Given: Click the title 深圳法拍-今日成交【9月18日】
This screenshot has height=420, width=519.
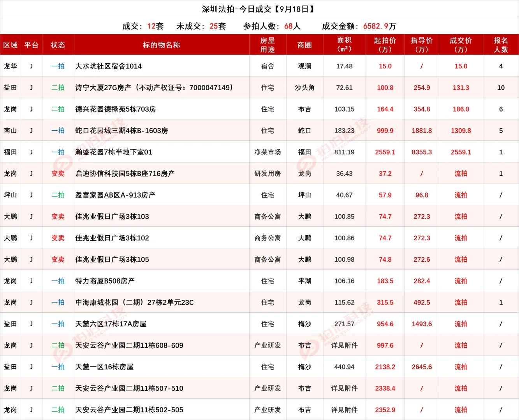Looking at the screenshot, I should coord(259,9).
